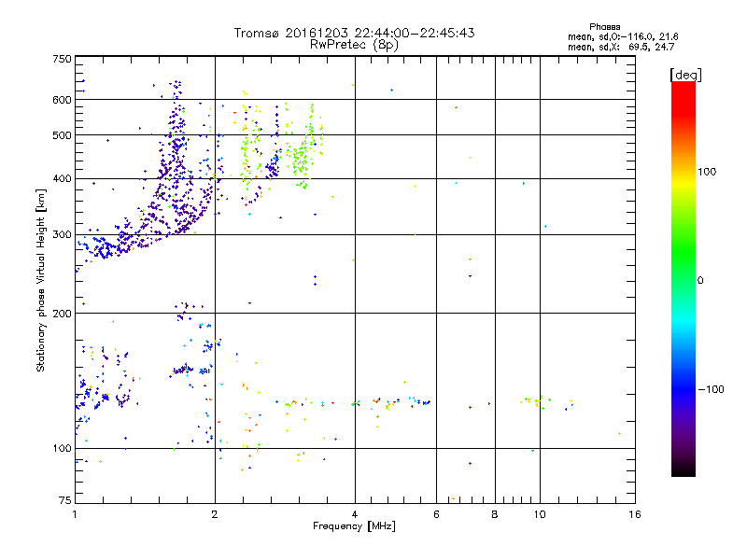Viewport: 747px width, 560px height.
Task: Click the colorbar tick label '0'
Action: (x=700, y=281)
